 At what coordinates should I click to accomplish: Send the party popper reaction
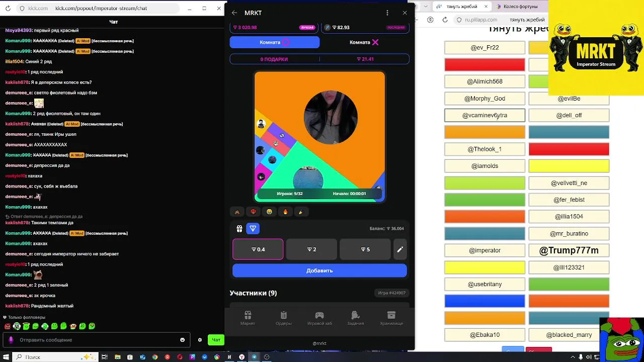[301, 212]
